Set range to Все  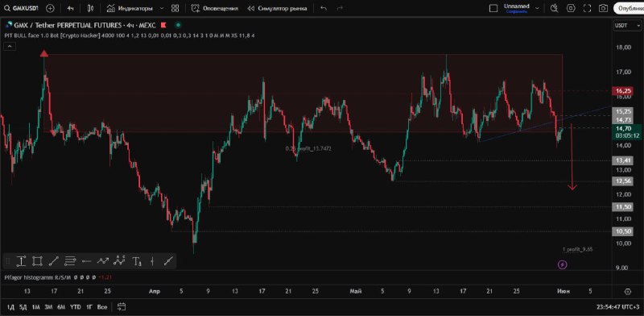(102, 307)
